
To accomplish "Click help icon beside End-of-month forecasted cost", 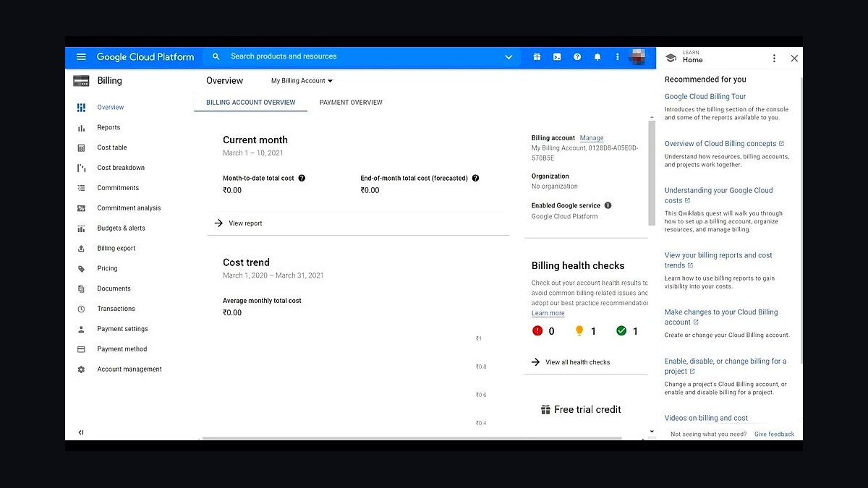I will [475, 178].
